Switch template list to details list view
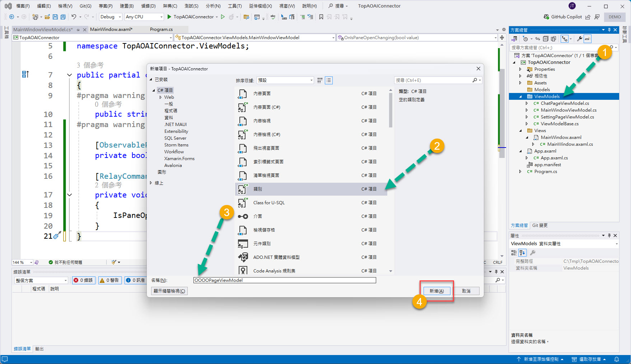 tap(328, 80)
